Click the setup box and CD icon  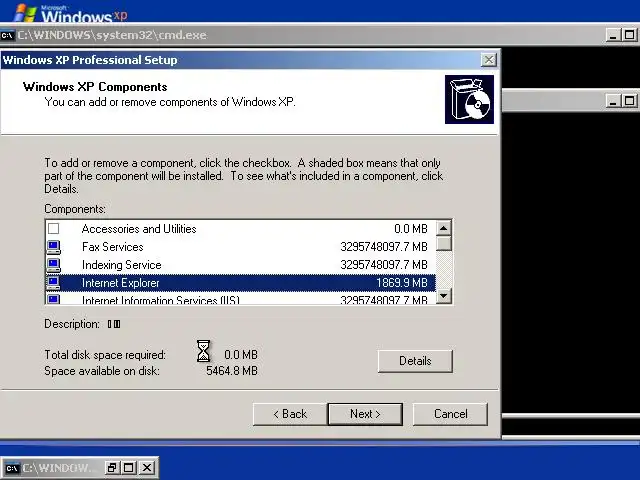pyautogui.click(x=469, y=100)
